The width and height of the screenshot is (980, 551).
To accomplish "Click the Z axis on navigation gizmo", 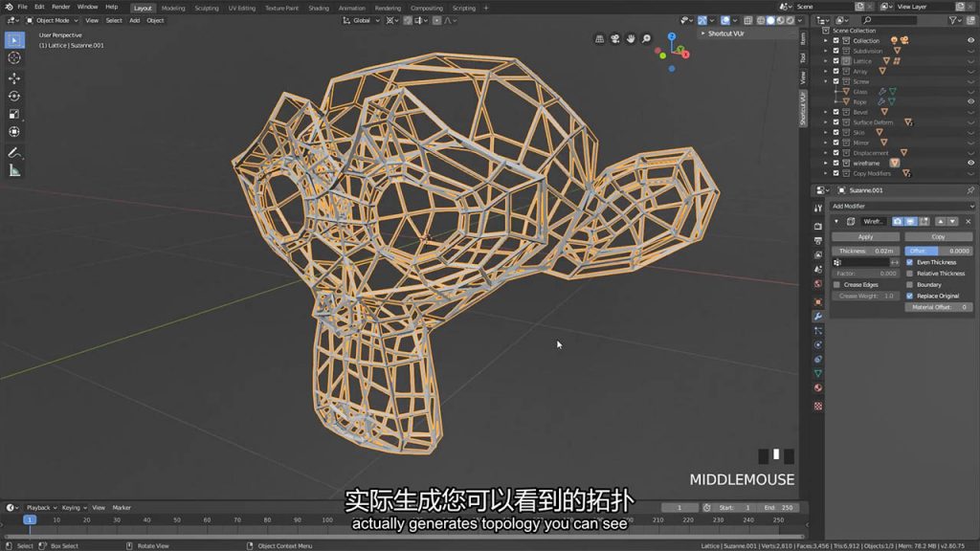I will [671, 37].
